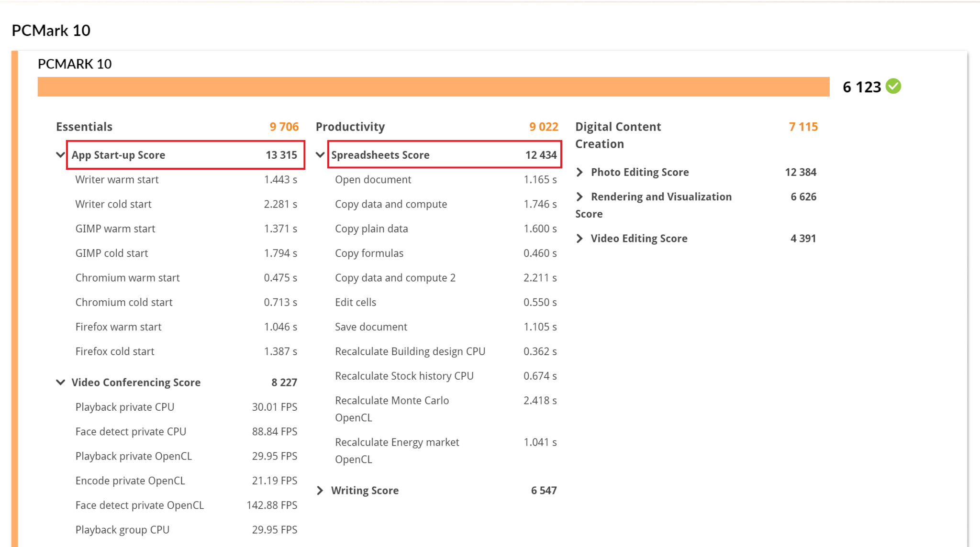Image resolution: width=980 pixels, height=547 pixels.
Task: Click the PCMARK 10 card title
Action: [x=75, y=64]
